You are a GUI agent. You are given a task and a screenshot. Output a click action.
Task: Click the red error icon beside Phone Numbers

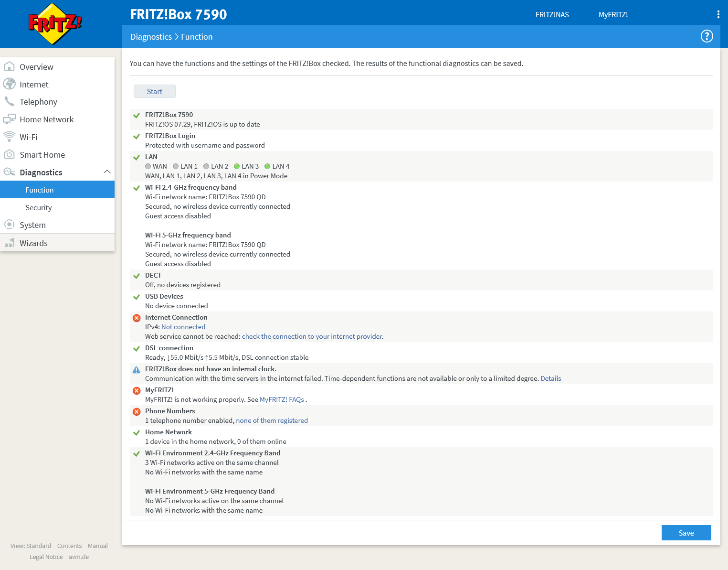click(137, 411)
